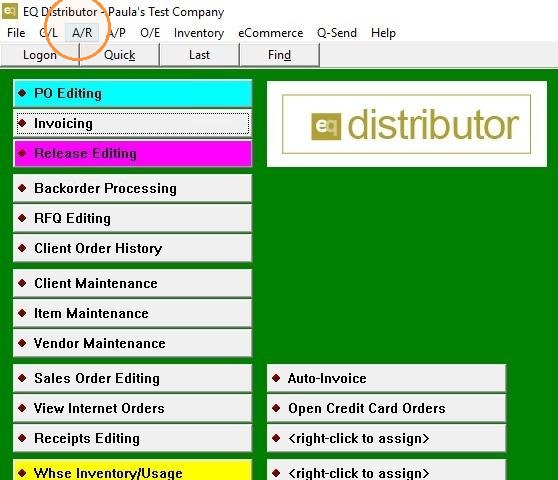
Task: Open the Inventory menu
Action: point(199,33)
